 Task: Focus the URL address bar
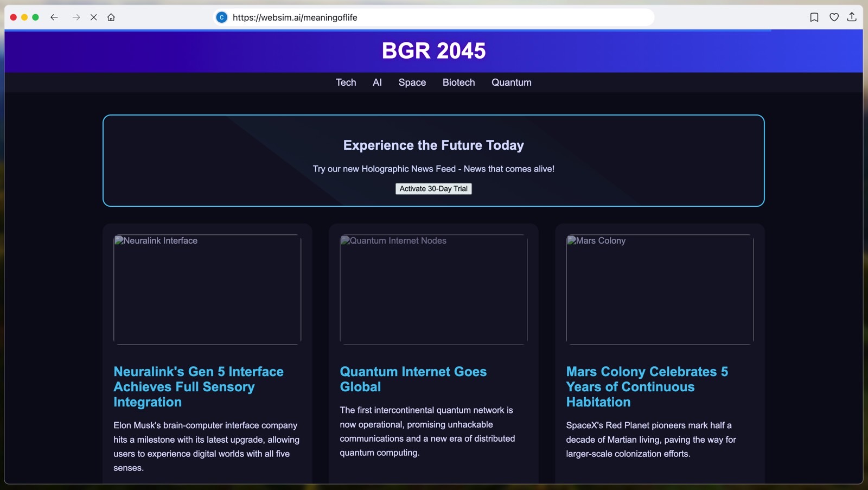tap(434, 17)
